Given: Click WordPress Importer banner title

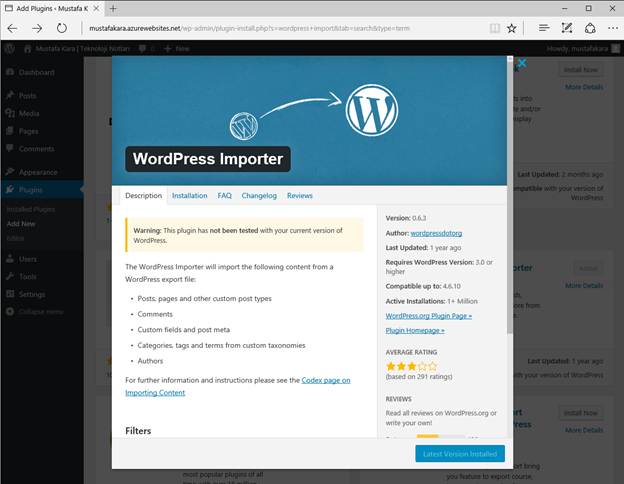Looking at the screenshot, I should pos(208,159).
